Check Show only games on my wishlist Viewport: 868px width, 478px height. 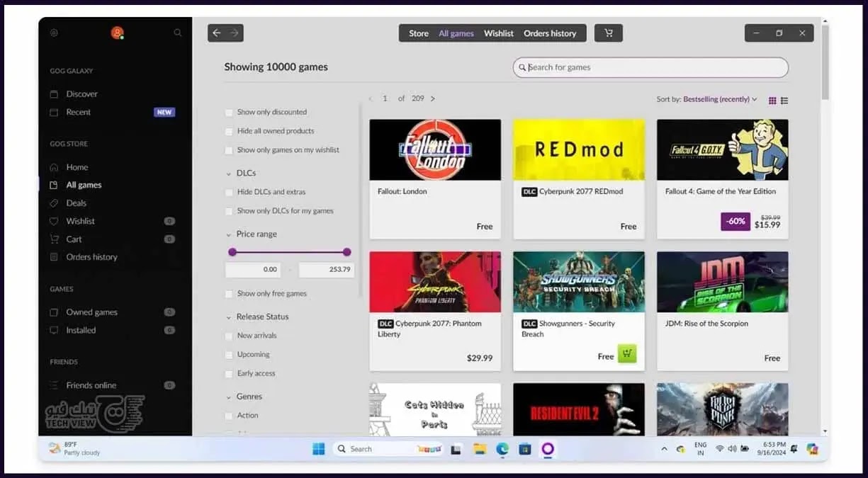coord(229,151)
